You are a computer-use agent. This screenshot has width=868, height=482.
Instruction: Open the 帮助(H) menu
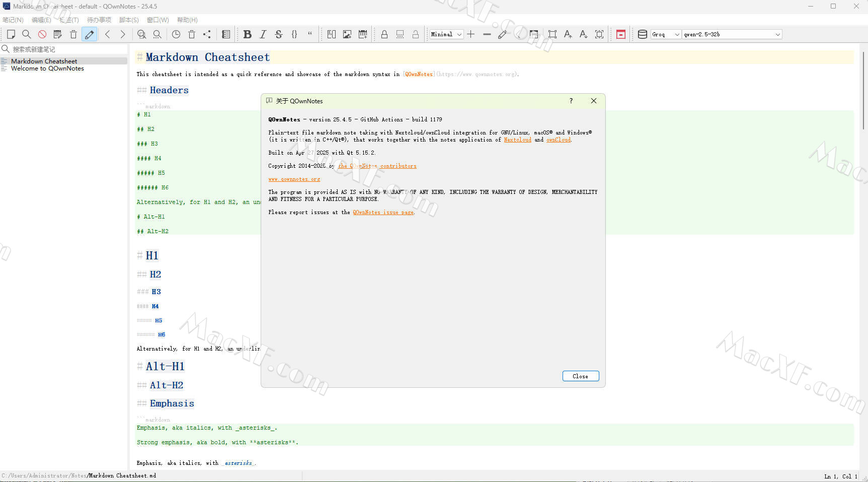[x=187, y=20]
